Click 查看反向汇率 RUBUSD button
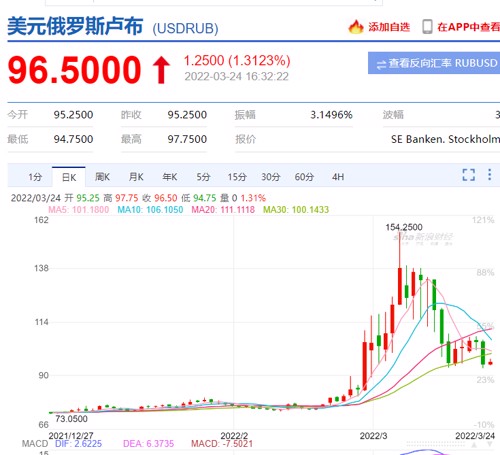 (434, 63)
